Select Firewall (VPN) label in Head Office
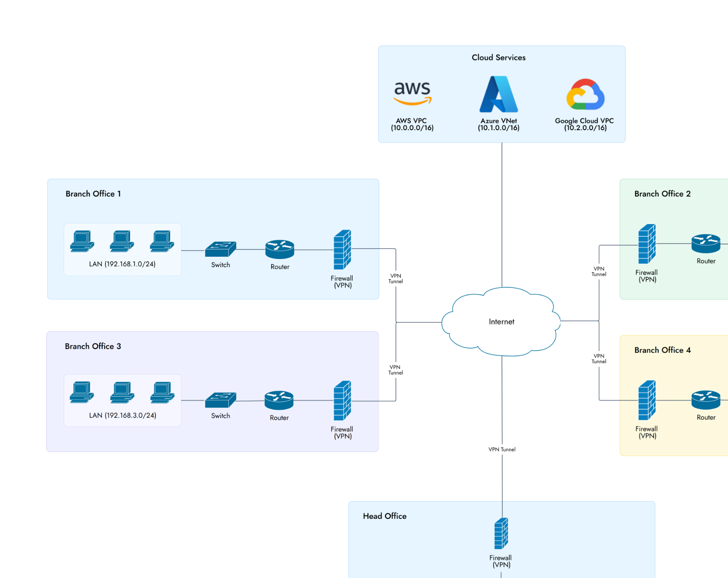Screen dimensions: 728x578 point(500,561)
